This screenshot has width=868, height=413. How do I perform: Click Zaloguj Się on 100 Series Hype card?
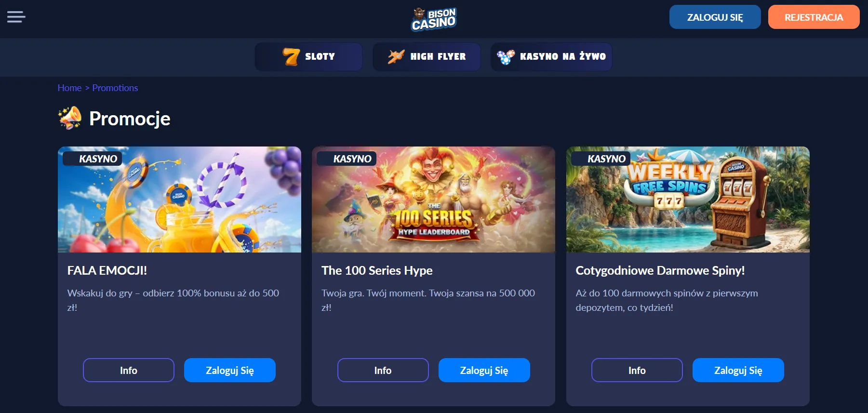[x=484, y=370]
